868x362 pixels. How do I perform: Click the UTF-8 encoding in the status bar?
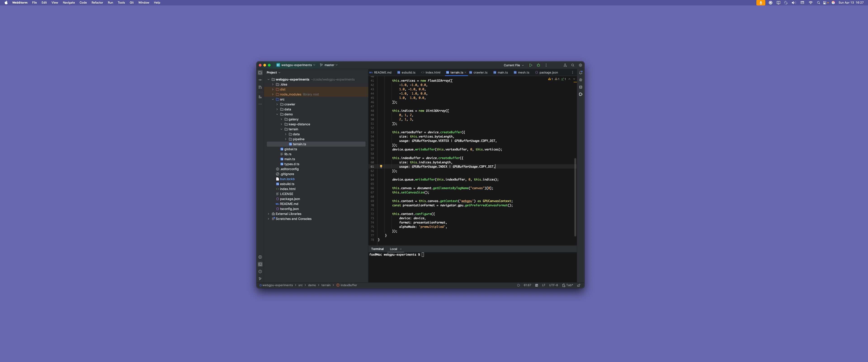point(553,285)
